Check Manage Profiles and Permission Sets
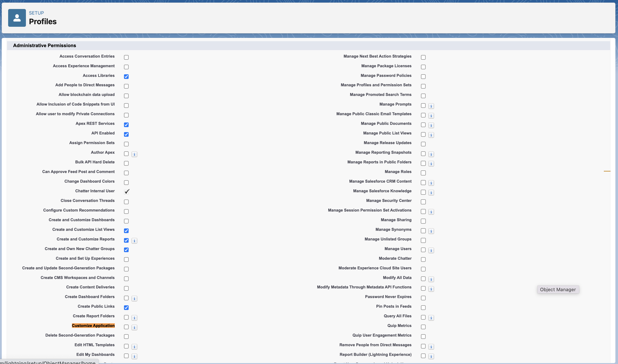Image resolution: width=618 pixels, height=364 pixels. 423,86
